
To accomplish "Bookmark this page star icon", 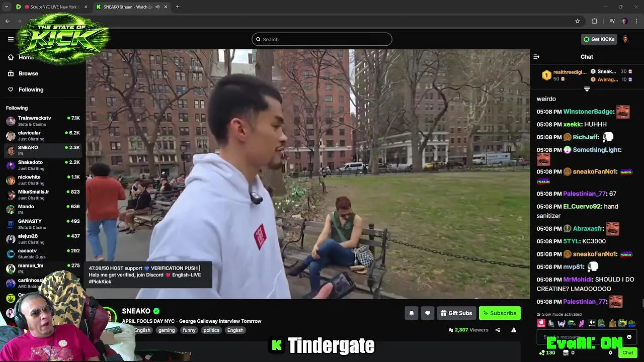I will tap(578, 21).
